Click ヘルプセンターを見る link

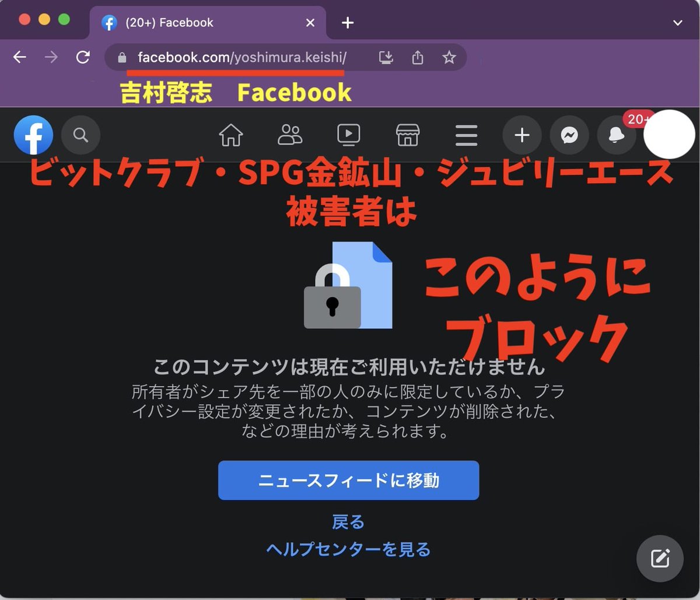pos(348,549)
